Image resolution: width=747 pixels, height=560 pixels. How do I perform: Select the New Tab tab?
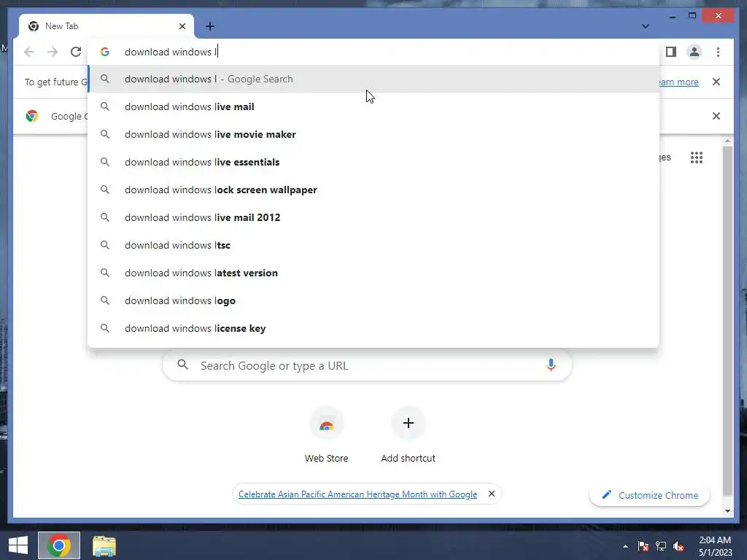coord(107,26)
